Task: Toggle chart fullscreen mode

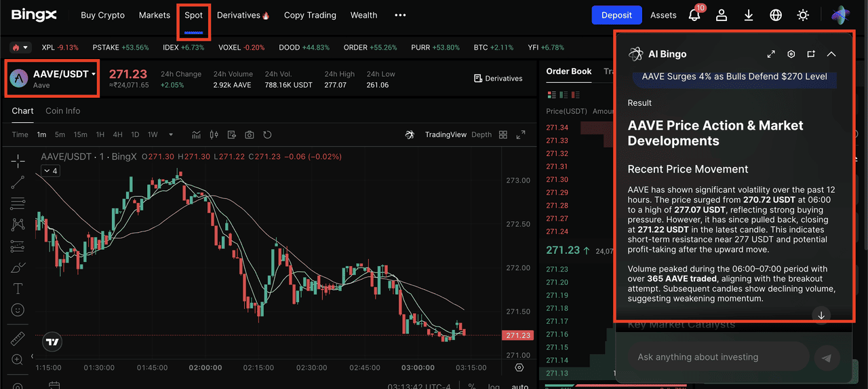Action: 521,134
